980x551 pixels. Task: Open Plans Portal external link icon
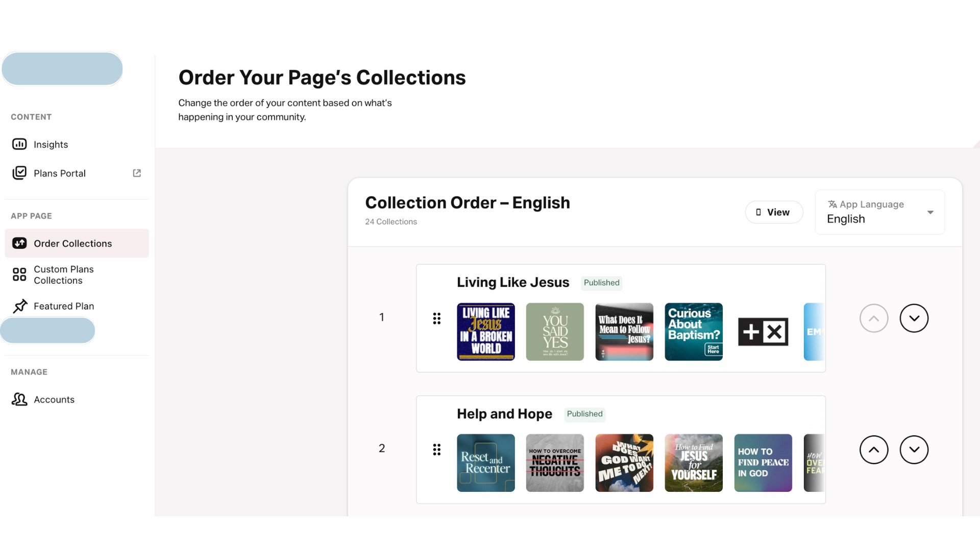point(137,173)
